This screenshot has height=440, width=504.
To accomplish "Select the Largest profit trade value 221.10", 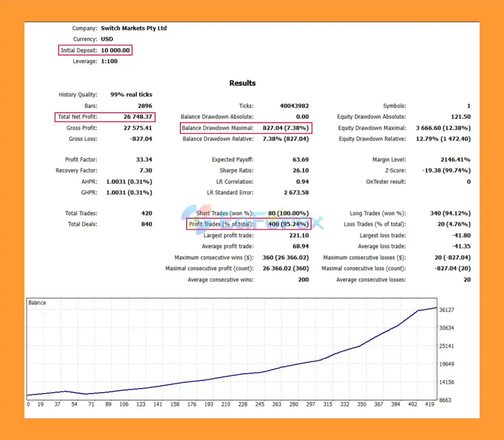I will click(x=299, y=236).
